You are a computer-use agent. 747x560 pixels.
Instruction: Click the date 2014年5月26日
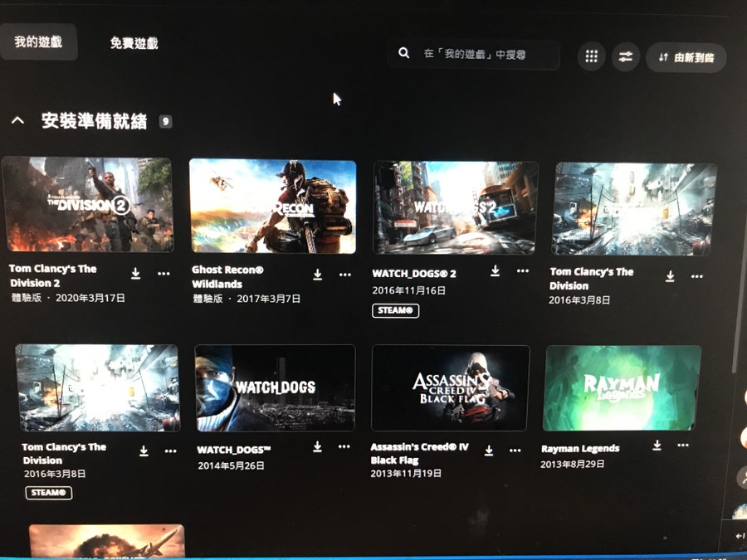point(231,465)
